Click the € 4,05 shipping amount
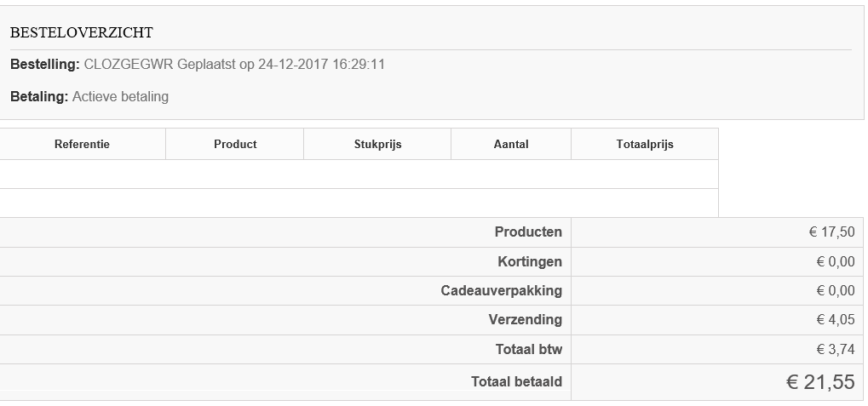The height and width of the screenshot is (406, 868). click(835, 320)
